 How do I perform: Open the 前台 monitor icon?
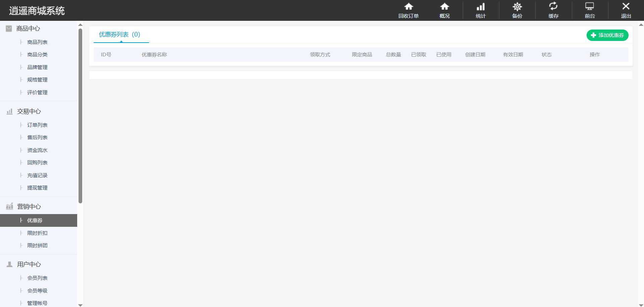[x=589, y=7]
